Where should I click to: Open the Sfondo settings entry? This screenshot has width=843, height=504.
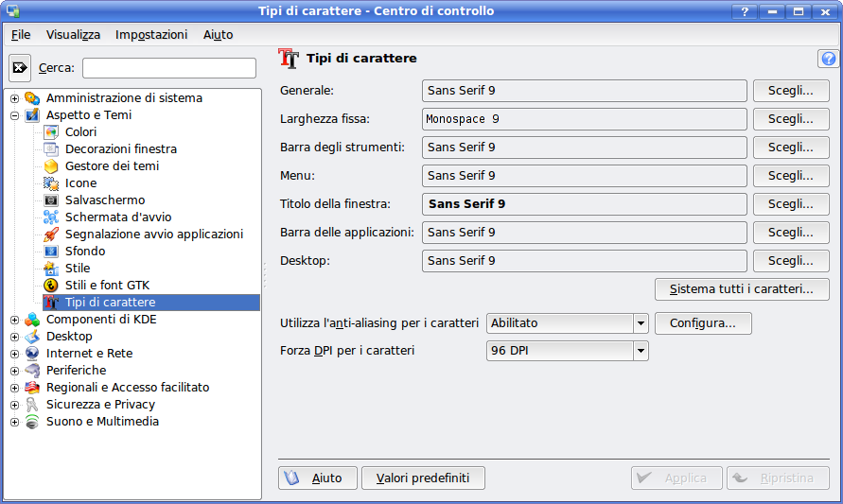click(x=84, y=251)
